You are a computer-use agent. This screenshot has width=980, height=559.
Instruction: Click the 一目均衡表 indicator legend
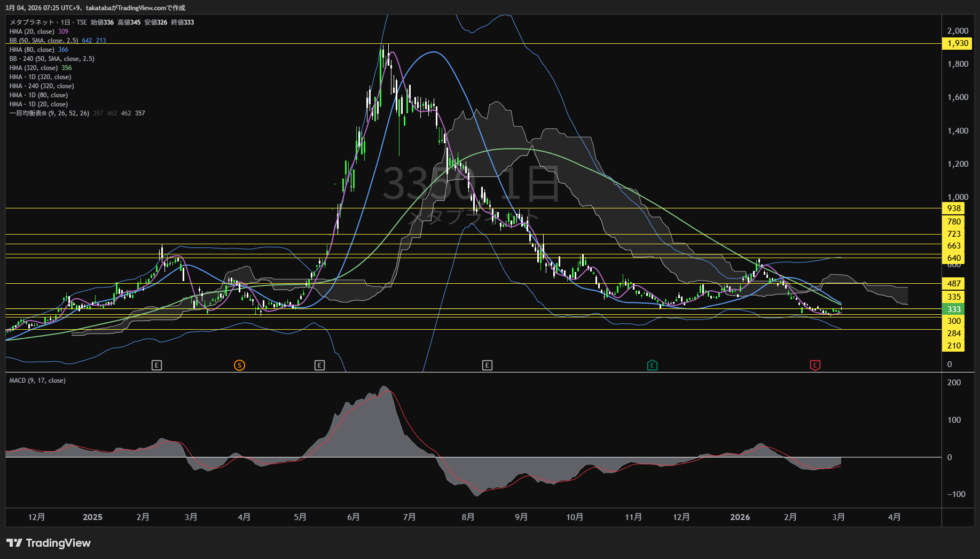(x=49, y=113)
